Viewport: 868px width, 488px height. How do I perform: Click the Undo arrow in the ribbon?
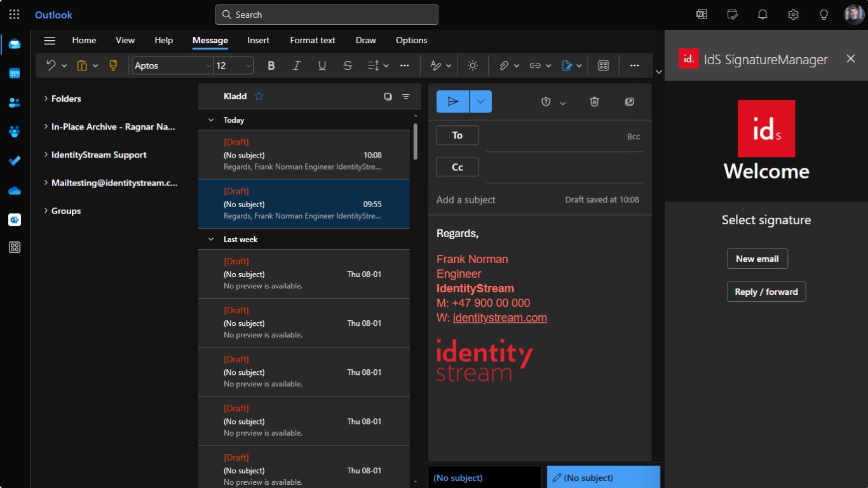point(51,65)
